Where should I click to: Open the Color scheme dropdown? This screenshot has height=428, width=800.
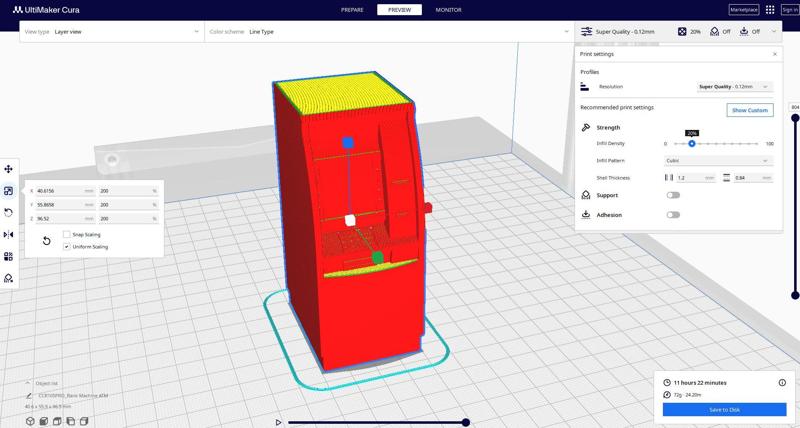click(x=389, y=32)
